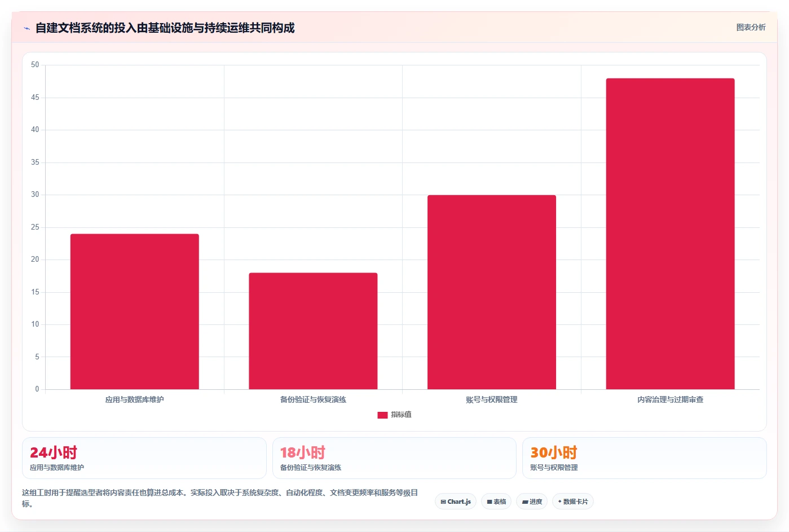Click the 备份验证与恢复演练 caption under 18小时
789x532 pixels.
[311, 468]
